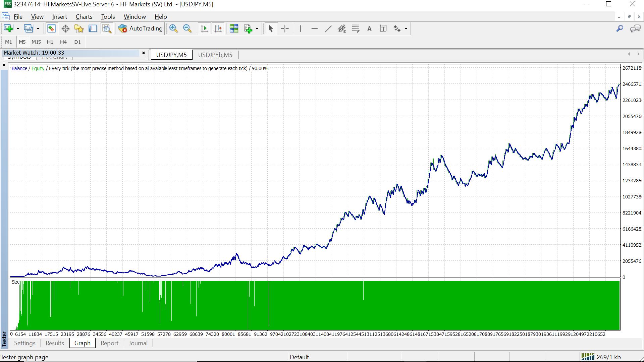Viewport: 644px width, 362px height.
Task: Select the cursor arrow tool
Action: (271, 29)
